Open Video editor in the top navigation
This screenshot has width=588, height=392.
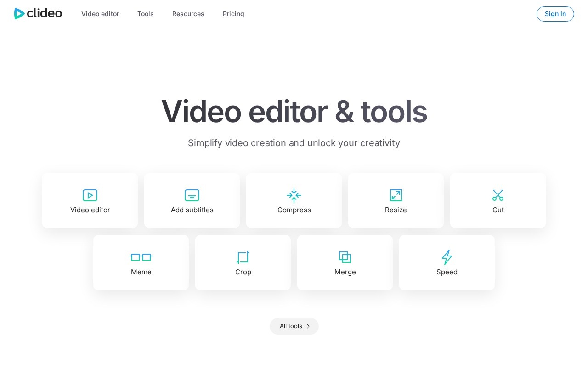(100, 14)
